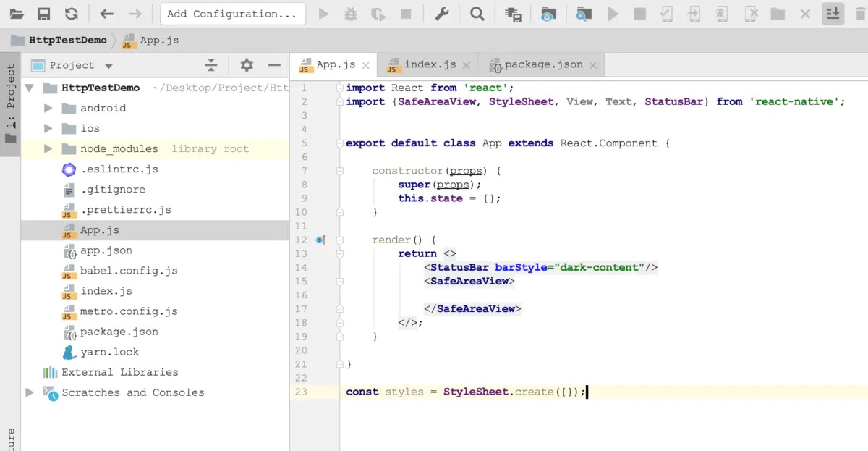
Task: Click the Search Everywhere magnifier icon
Action: point(477,14)
